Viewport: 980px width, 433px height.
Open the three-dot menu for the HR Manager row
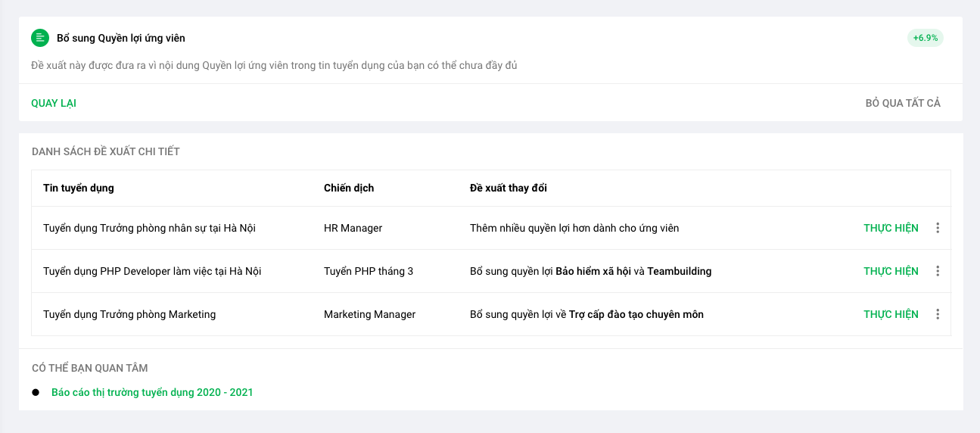[x=938, y=228]
